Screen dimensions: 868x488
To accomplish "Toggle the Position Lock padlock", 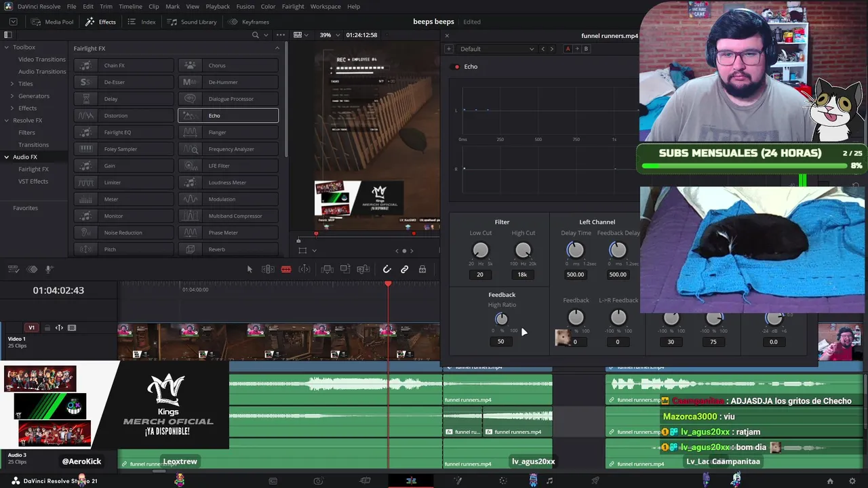I will coord(422,269).
